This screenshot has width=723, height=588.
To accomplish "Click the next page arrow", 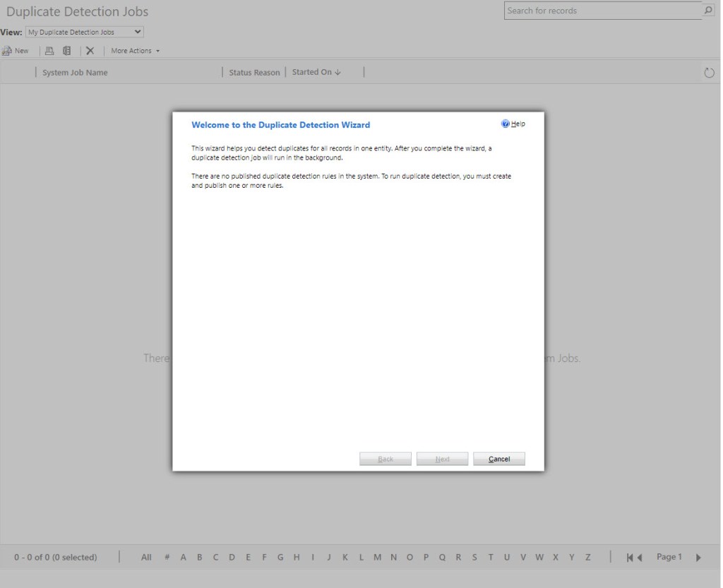I will coord(698,558).
